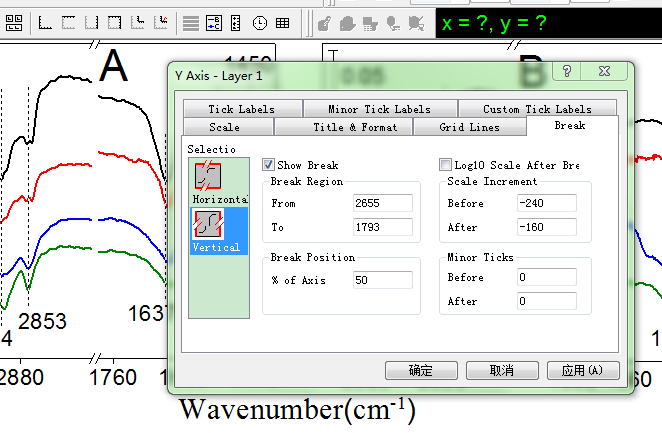The image size is (662, 433).
Task: Switch to the Tick Labels tab
Action: pyautogui.click(x=241, y=109)
